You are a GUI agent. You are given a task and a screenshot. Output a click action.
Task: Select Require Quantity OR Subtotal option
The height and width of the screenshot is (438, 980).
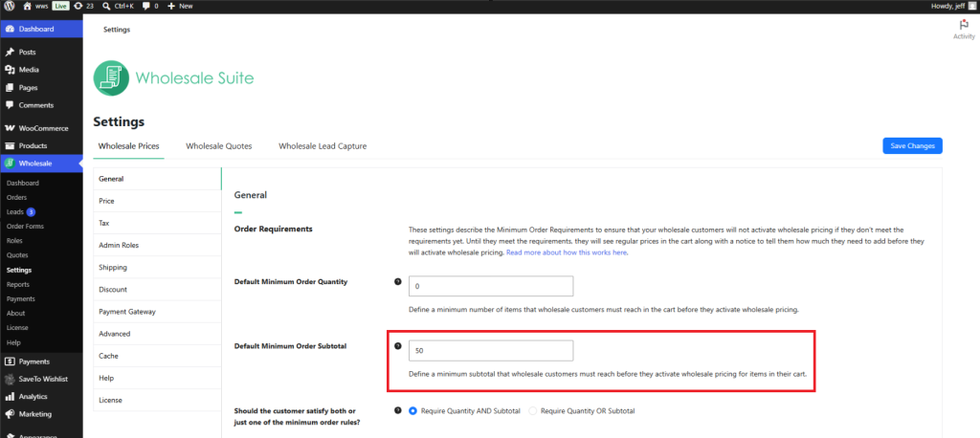(533, 411)
